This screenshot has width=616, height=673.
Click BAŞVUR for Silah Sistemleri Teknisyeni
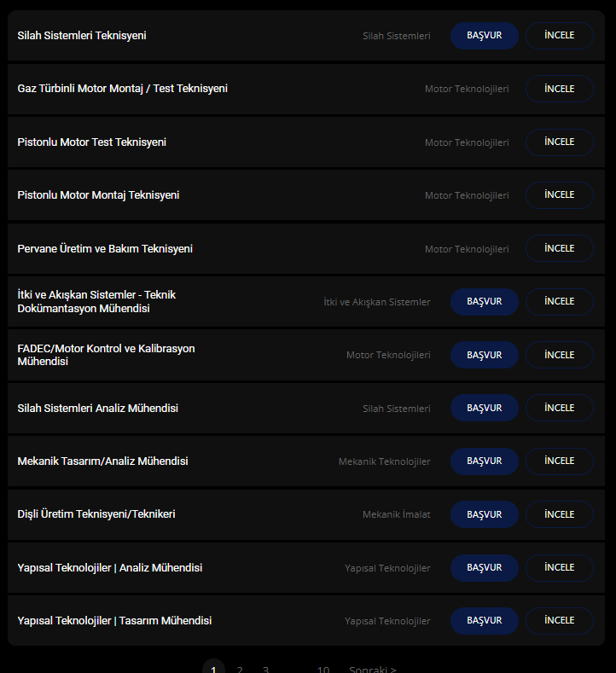pyautogui.click(x=484, y=36)
